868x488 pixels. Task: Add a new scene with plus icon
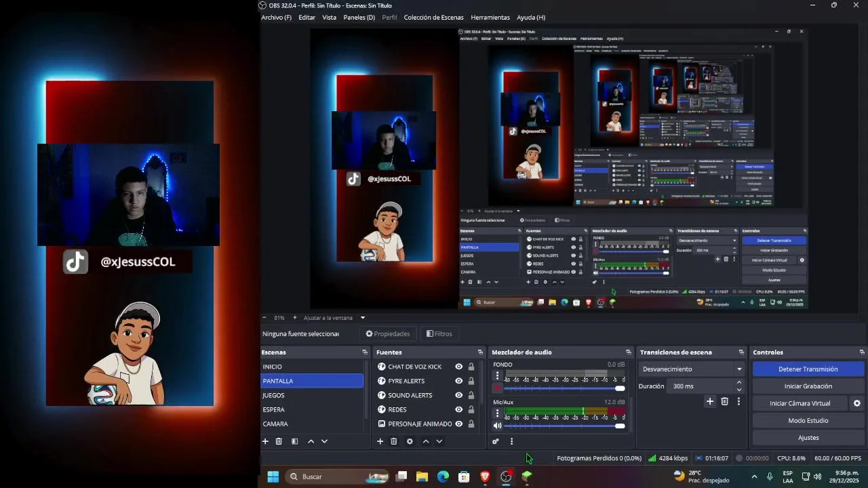tap(265, 441)
